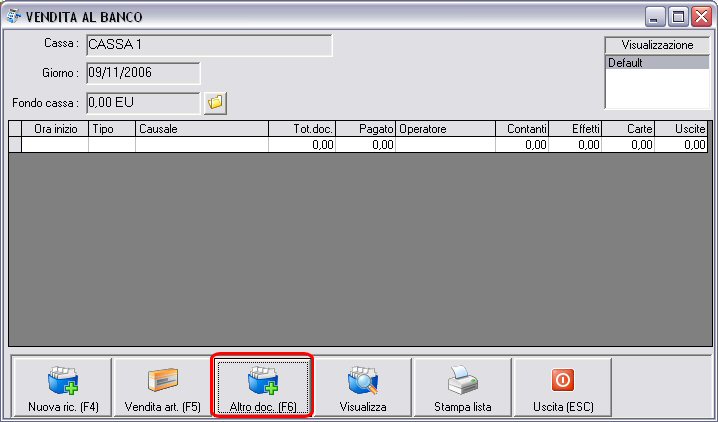
Task: Select Default in Visualizzazione list
Action: 658,63
